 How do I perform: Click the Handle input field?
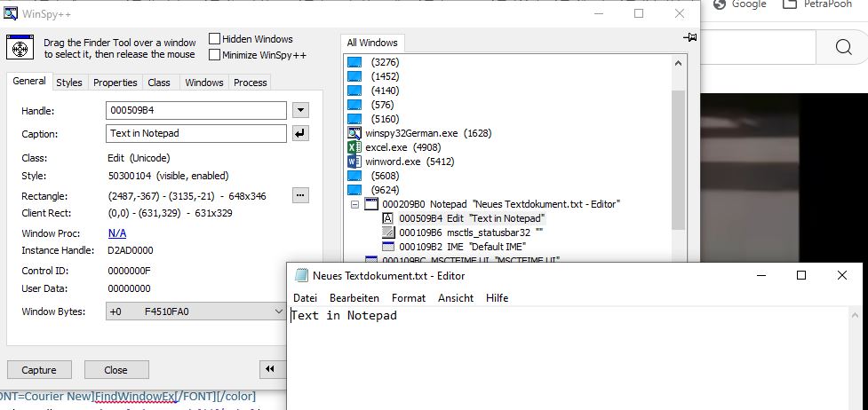[x=196, y=110]
